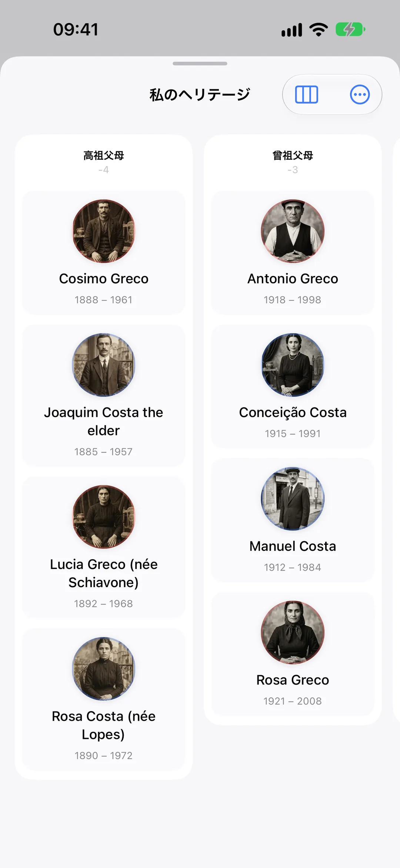Tap Antonio Greco's 1918 – 1998 dates

(293, 300)
